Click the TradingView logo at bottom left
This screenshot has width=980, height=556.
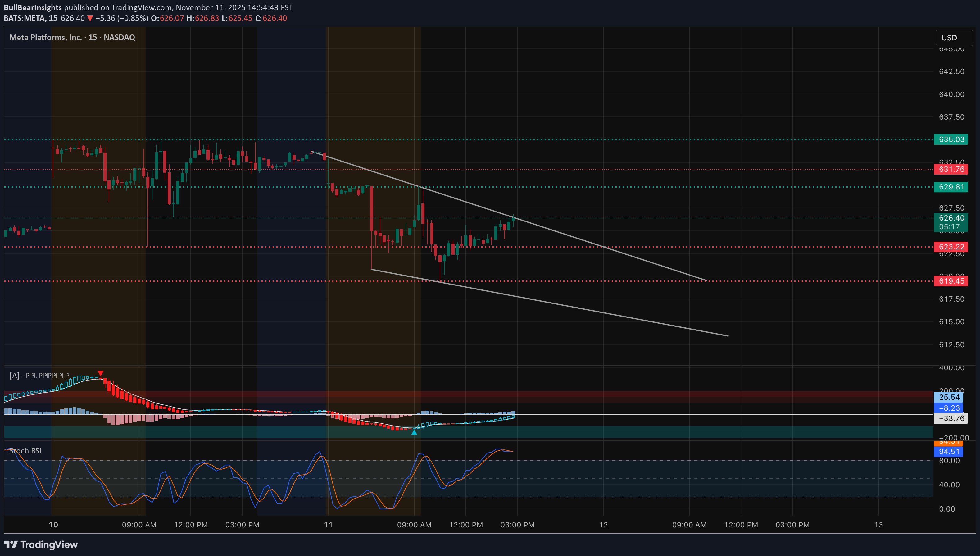click(40, 545)
